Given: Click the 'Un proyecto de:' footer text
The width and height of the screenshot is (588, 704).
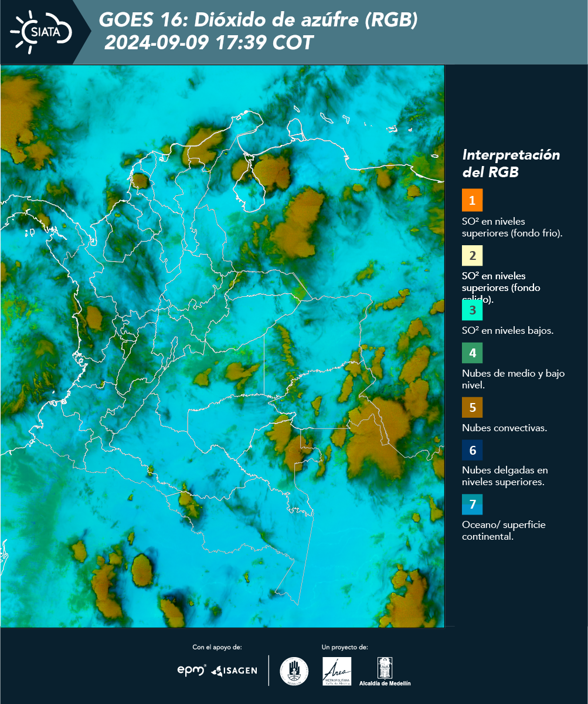Looking at the screenshot, I should pyautogui.click(x=345, y=647).
